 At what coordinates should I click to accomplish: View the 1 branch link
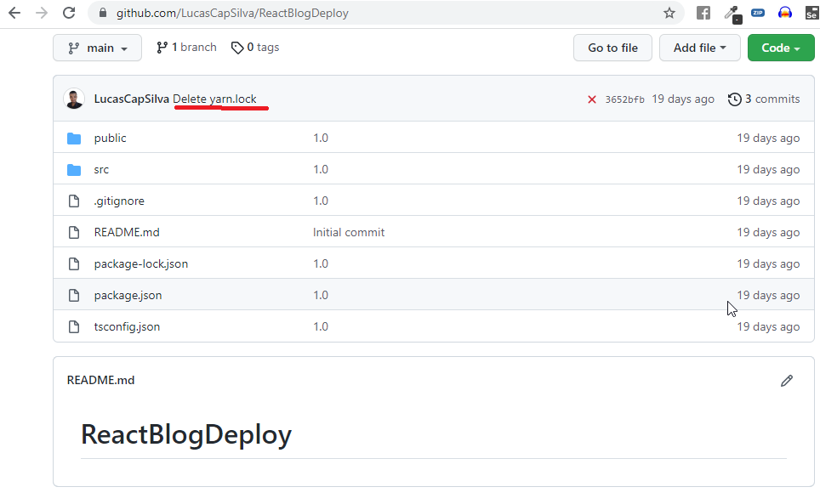pos(186,48)
